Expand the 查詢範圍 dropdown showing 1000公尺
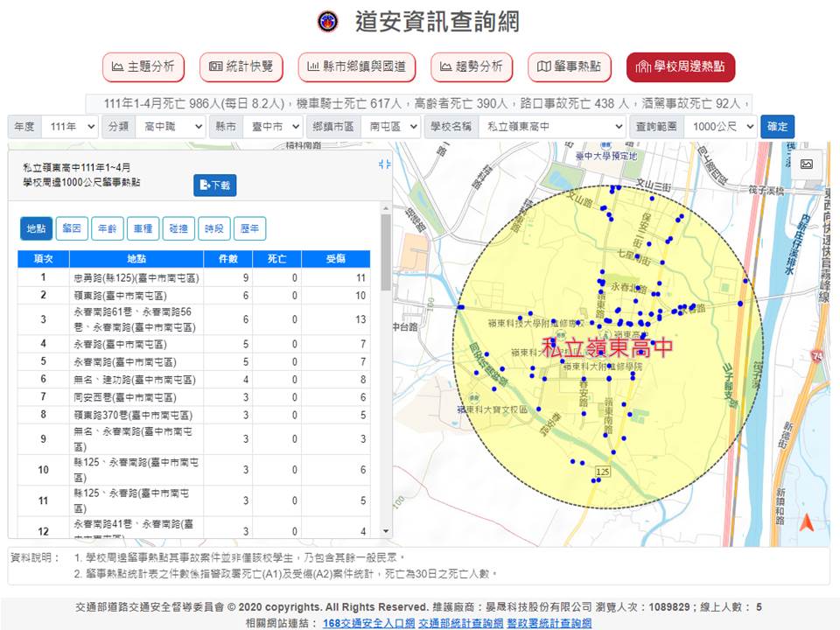 (x=720, y=126)
